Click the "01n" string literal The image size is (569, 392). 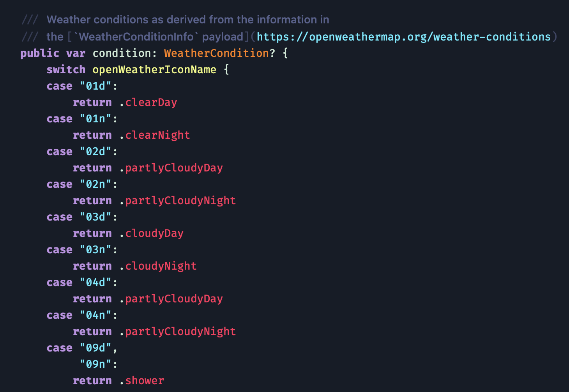pyautogui.click(x=96, y=118)
